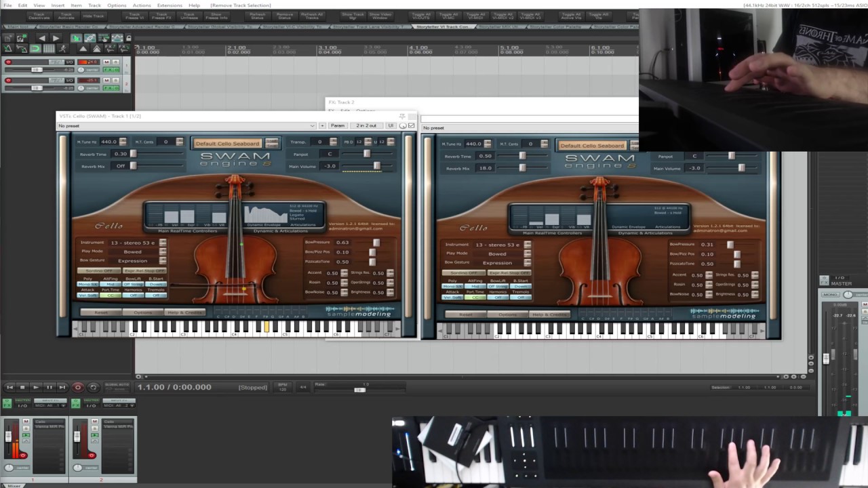Click the + preset button in Track 1 FX window
This screenshot has width=868, height=488.
(x=322, y=125)
